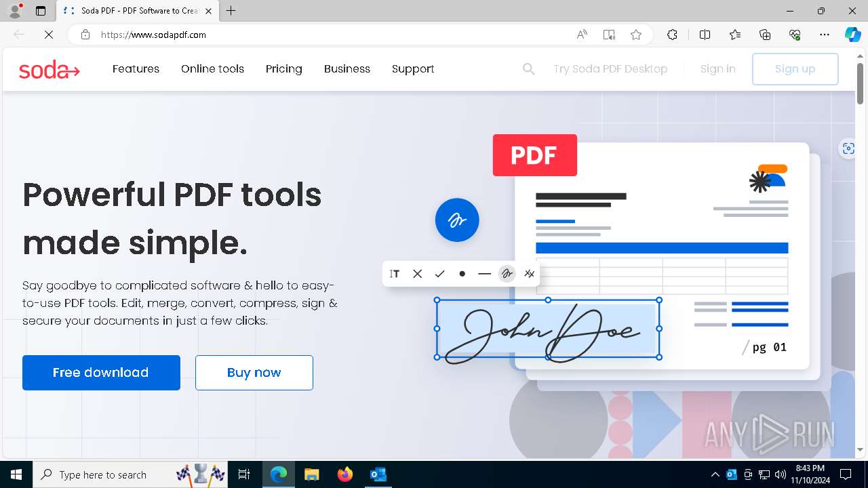The height and width of the screenshot is (488, 868).
Task: Click the address bar URL
Action: pyautogui.click(x=153, y=35)
